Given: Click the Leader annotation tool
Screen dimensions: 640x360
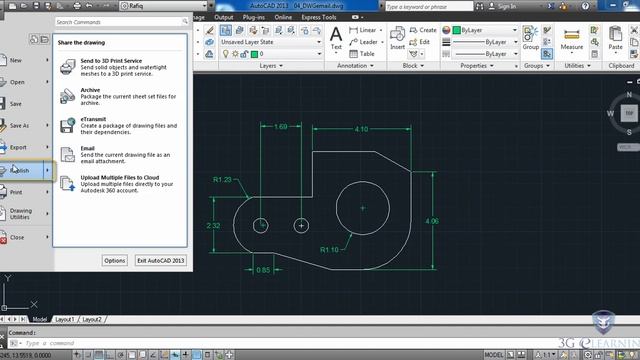Looking at the screenshot, I should click(364, 42).
